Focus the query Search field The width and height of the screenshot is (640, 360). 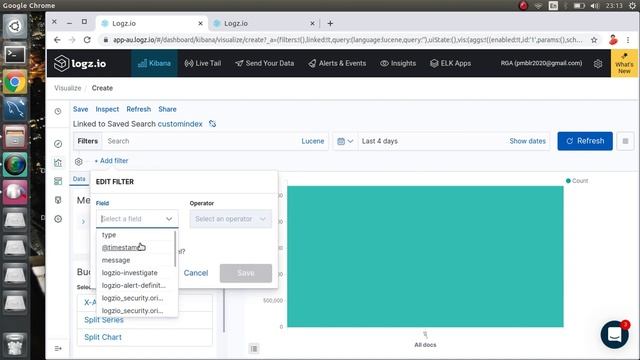200,141
